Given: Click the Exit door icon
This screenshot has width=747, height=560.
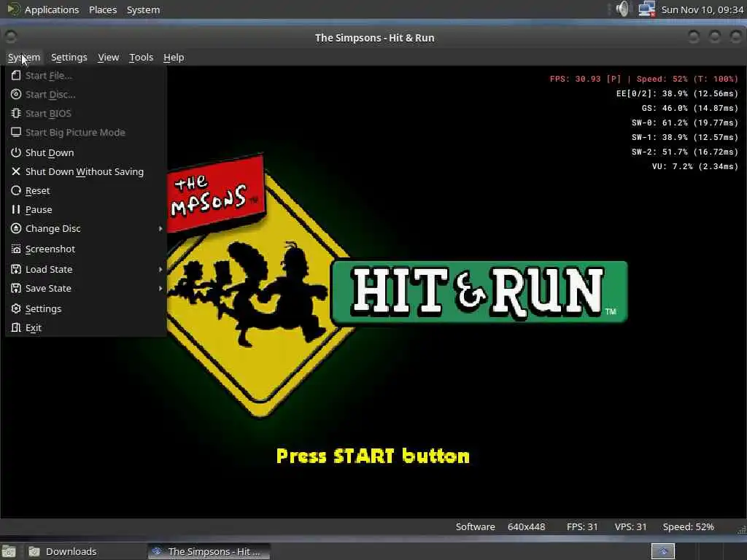Looking at the screenshot, I should [x=16, y=327].
